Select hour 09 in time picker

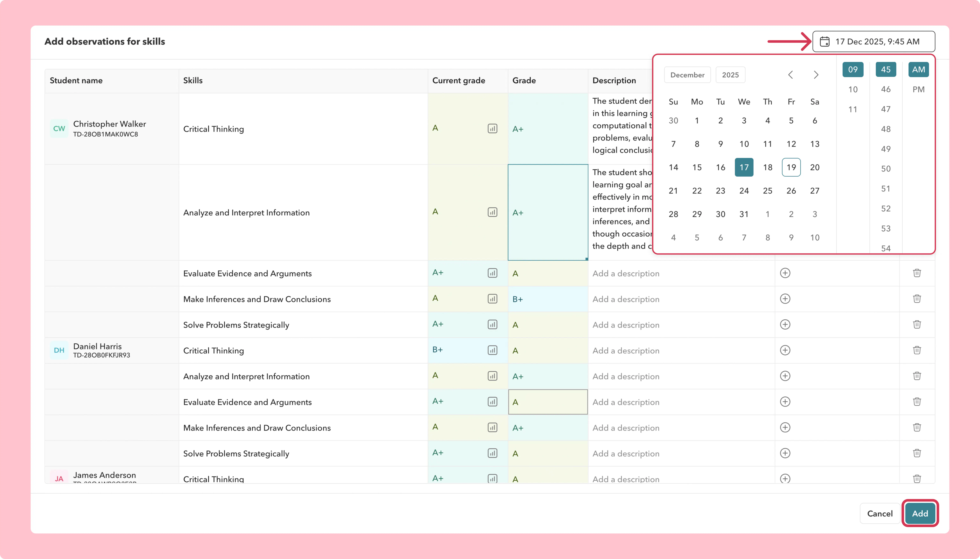click(x=853, y=70)
